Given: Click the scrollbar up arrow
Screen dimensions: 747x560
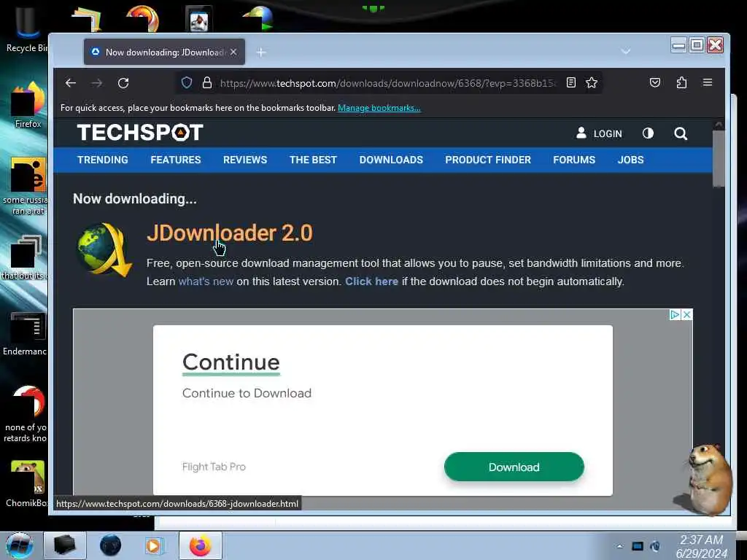Looking at the screenshot, I should point(719,124).
